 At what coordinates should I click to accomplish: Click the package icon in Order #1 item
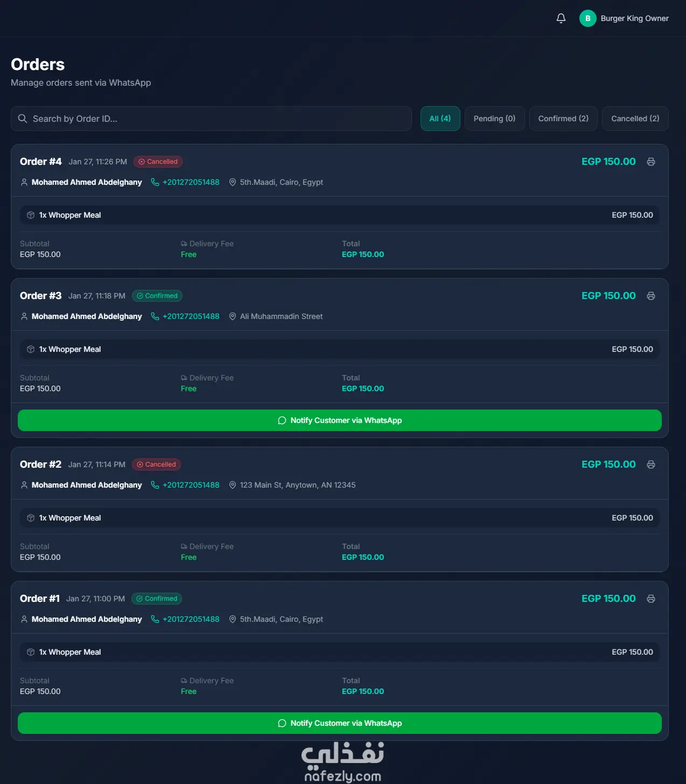(x=31, y=652)
